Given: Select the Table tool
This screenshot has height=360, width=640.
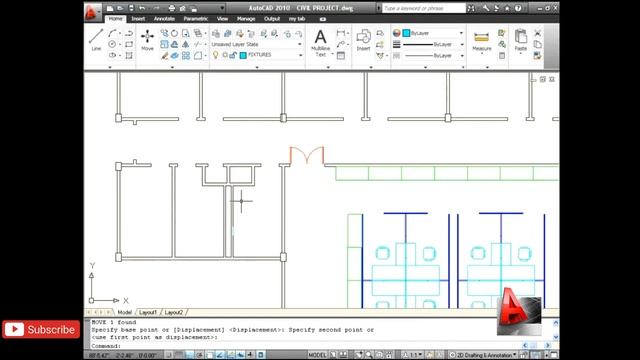Looking at the screenshot, I should coord(340,55).
